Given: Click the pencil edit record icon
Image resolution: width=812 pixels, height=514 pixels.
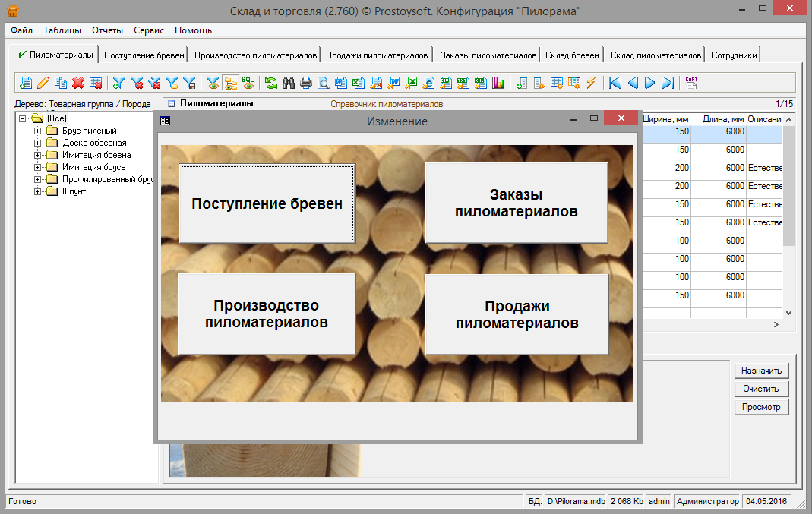Looking at the screenshot, I should [x=43, y=83].
